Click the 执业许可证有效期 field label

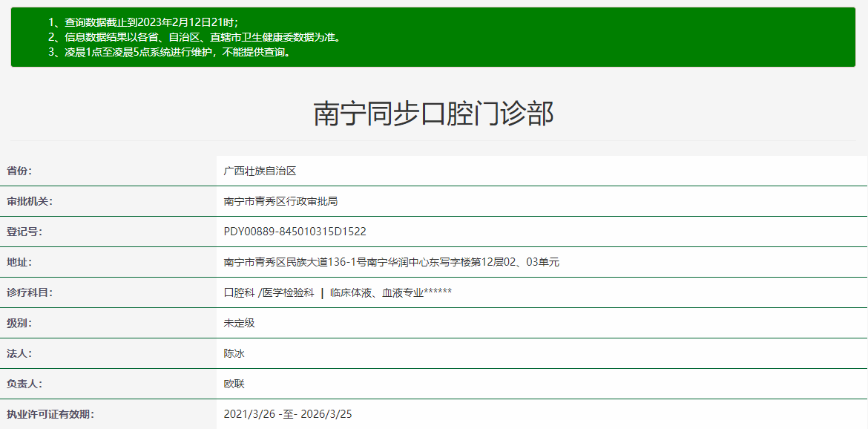[x=50, y=415]
